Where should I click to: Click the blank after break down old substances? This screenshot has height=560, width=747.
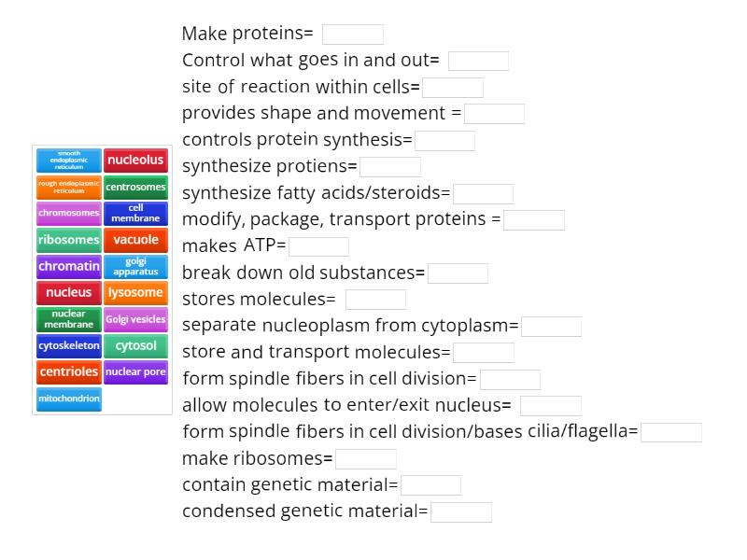(458, 273)
